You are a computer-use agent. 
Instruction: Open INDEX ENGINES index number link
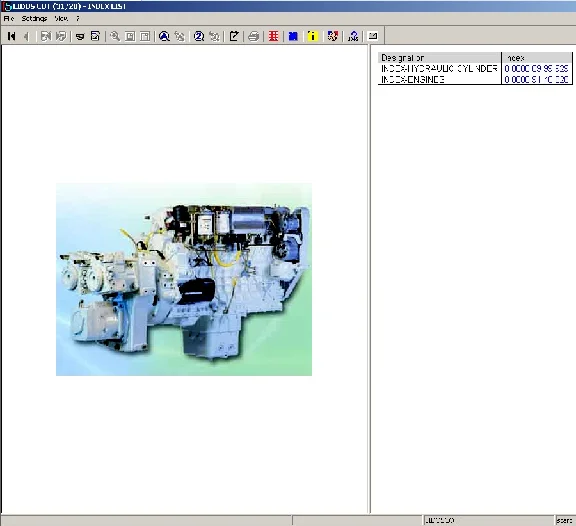pos(536,79)
